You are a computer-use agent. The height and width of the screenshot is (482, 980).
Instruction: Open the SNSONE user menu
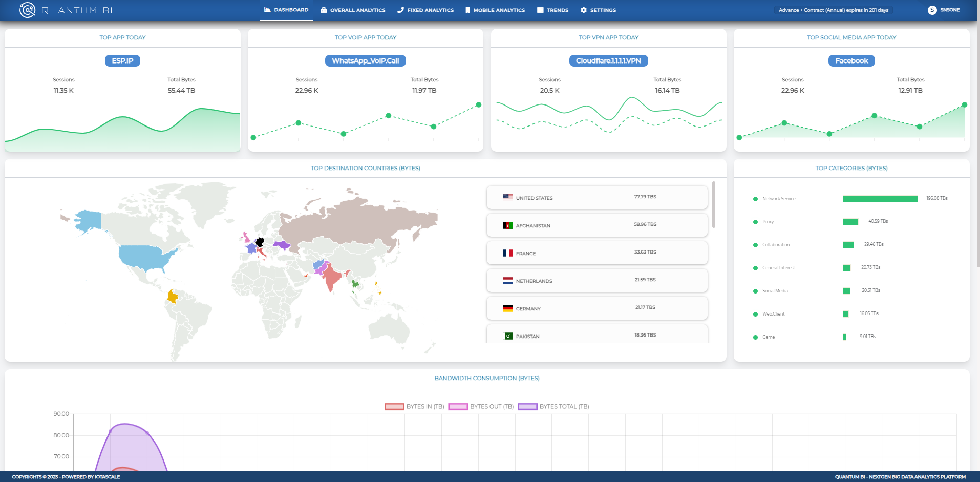click(950, 10)
